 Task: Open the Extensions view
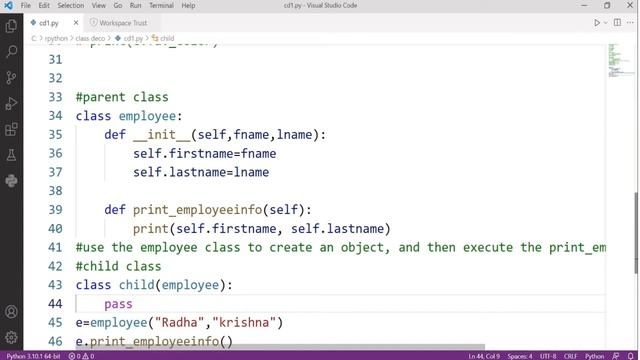[11, 129]
